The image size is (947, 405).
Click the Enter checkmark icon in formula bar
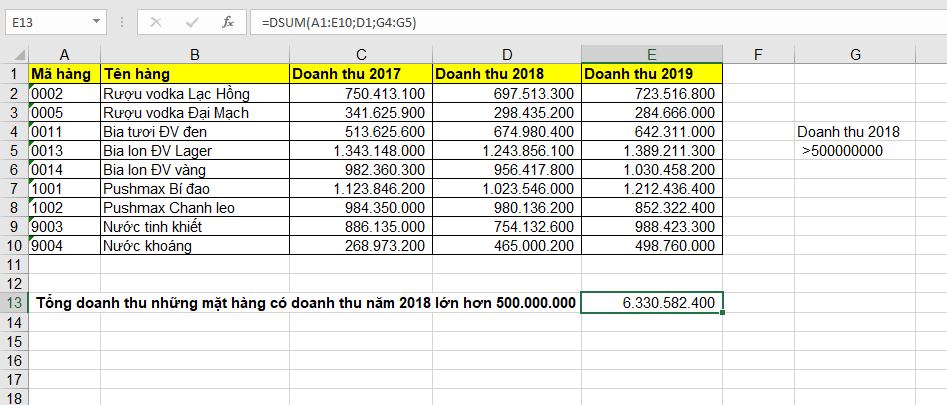(190, 21)
